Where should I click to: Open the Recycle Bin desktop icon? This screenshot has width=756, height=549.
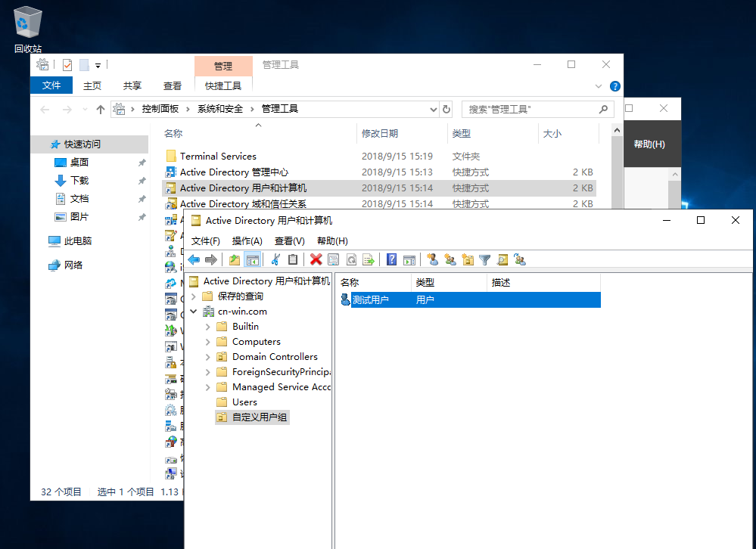click(x=28, y=29)
